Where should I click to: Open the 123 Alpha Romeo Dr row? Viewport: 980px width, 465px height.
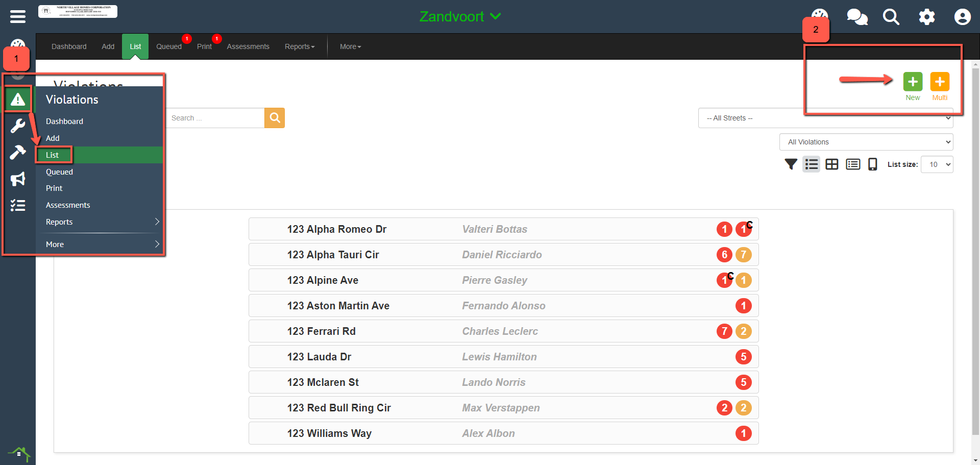(x=503, y=229)
